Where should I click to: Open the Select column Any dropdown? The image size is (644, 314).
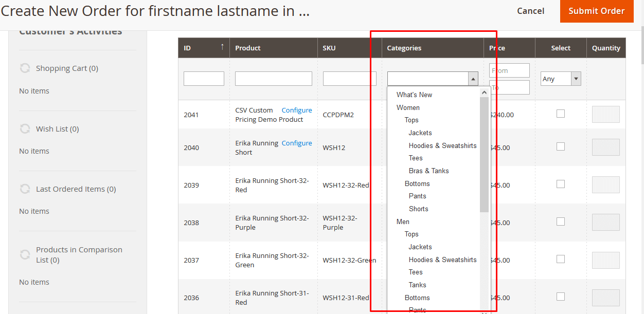click(561, 78)
